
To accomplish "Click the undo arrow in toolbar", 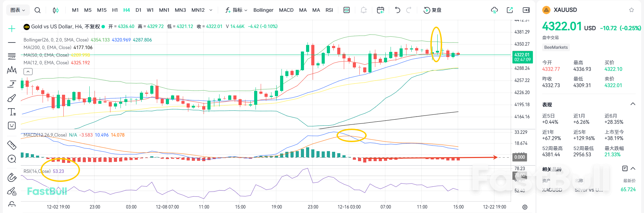I will 397,10.
